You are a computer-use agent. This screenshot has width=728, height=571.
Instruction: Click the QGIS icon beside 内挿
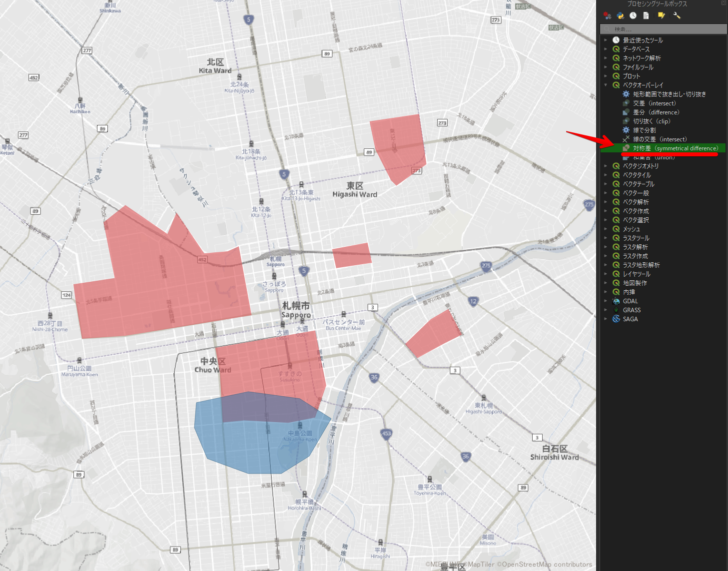click(616, 292)
